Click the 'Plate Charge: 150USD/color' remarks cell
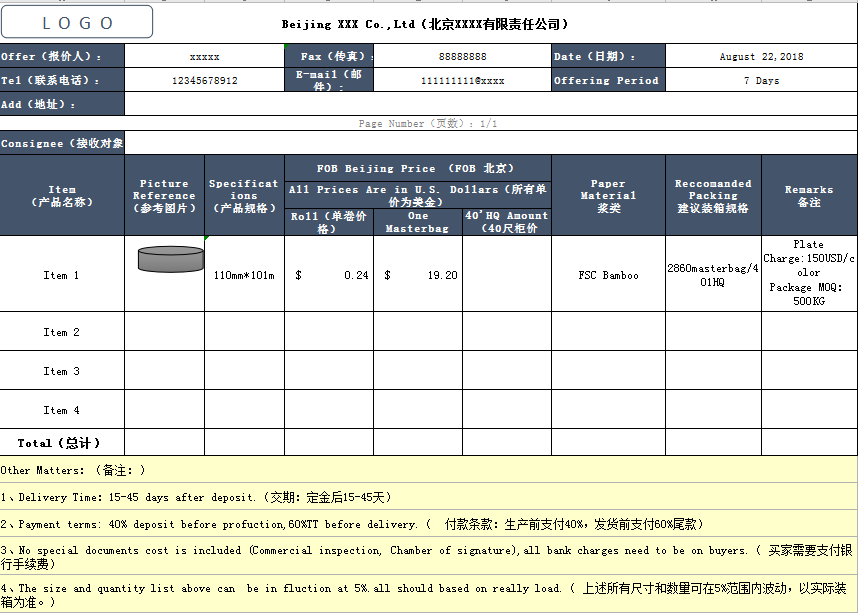858x613 pixels. 809,273
